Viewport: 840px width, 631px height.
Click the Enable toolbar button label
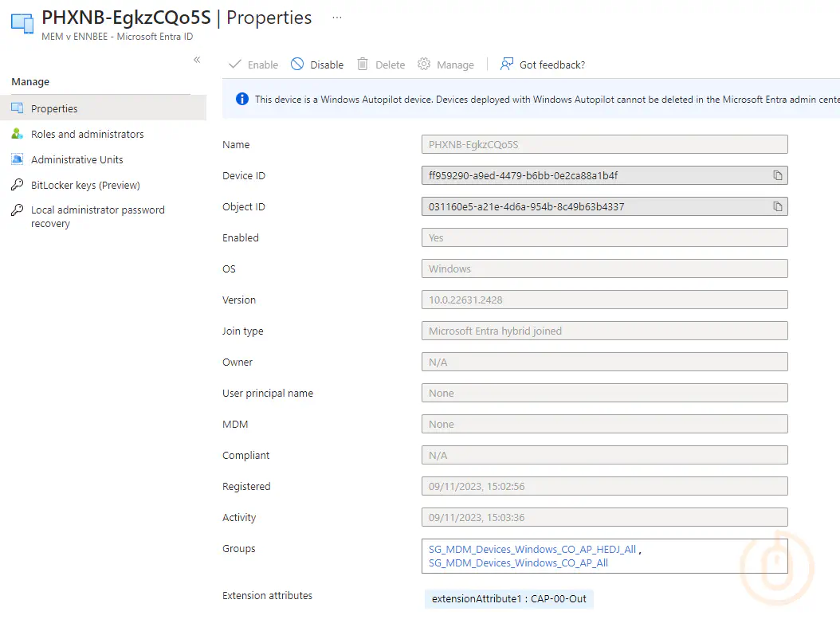pos(262,65)
